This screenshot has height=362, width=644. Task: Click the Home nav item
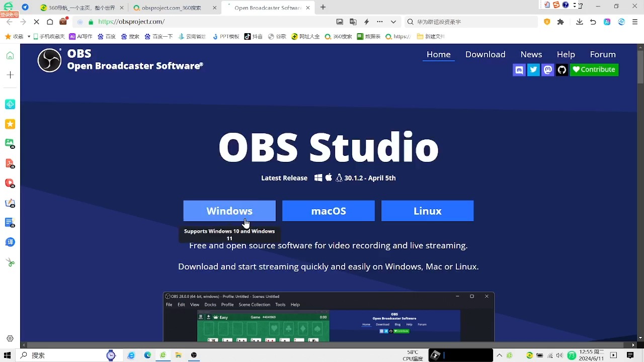(439, 54)
